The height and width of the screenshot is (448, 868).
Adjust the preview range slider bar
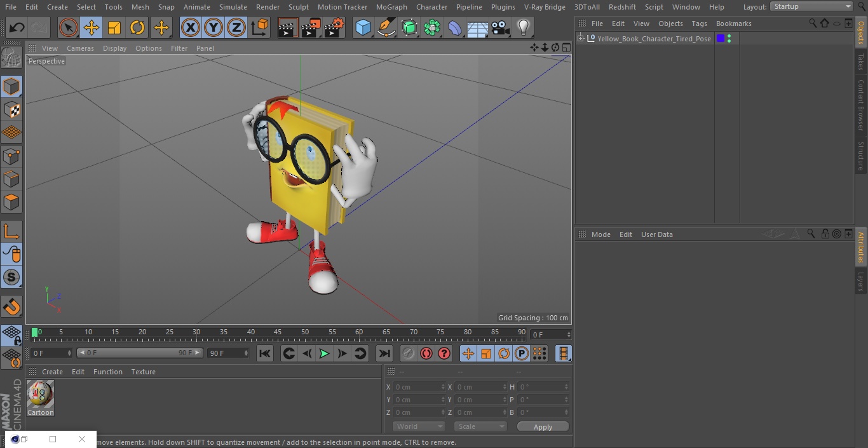click(140, 353)
